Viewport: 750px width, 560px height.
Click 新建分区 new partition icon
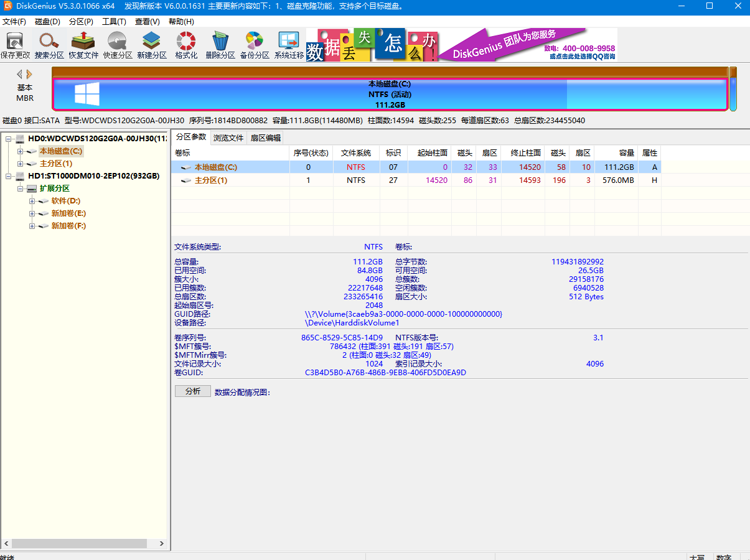[x=152, y=44]
